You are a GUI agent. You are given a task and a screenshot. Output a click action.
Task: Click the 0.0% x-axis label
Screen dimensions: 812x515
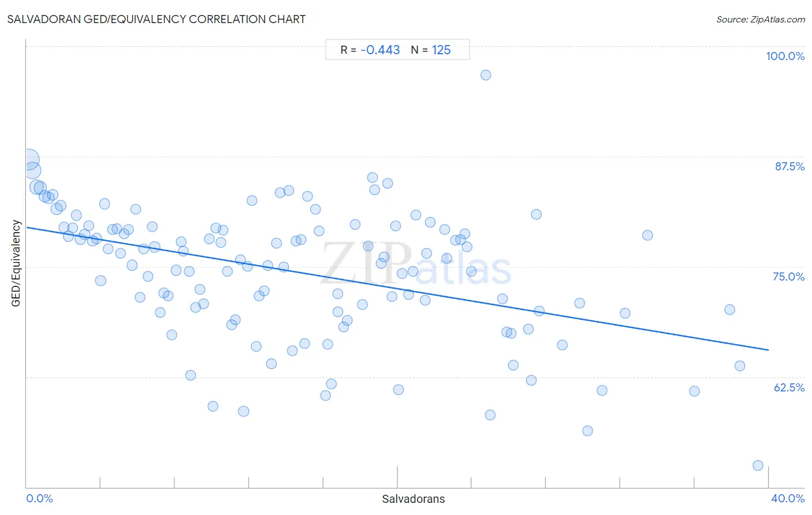click(40, 498)
